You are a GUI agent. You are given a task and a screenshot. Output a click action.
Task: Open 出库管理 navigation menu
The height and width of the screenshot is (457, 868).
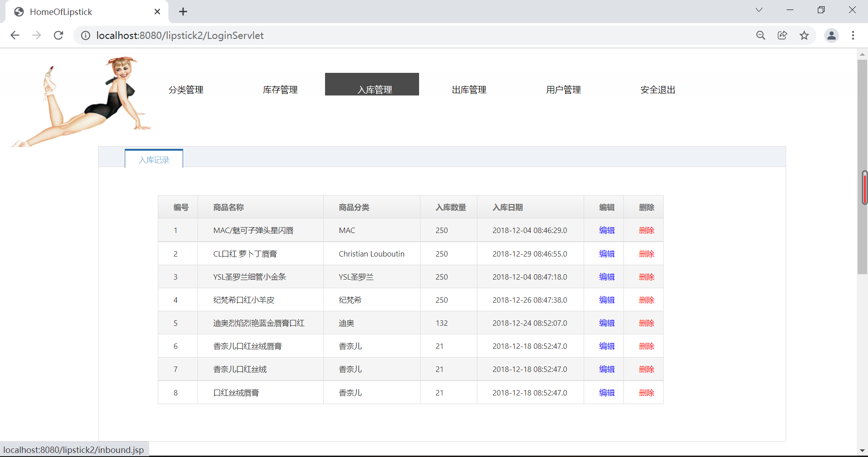pos(469,90)
